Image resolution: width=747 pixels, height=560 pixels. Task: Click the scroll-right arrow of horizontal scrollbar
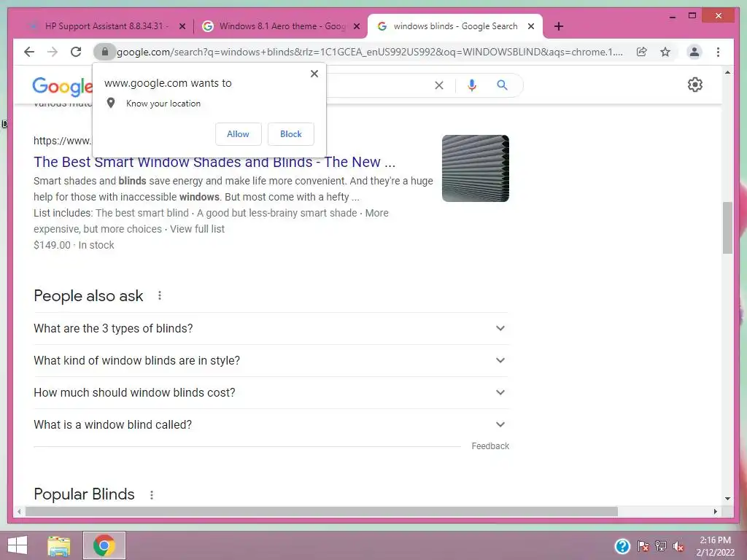click(x=715, y=511)
